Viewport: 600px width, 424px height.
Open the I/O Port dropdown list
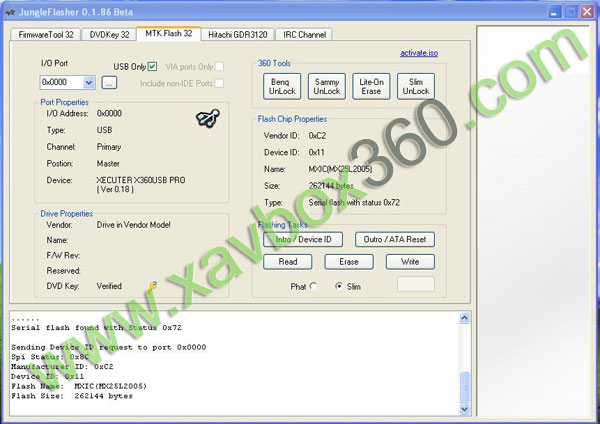89,82
